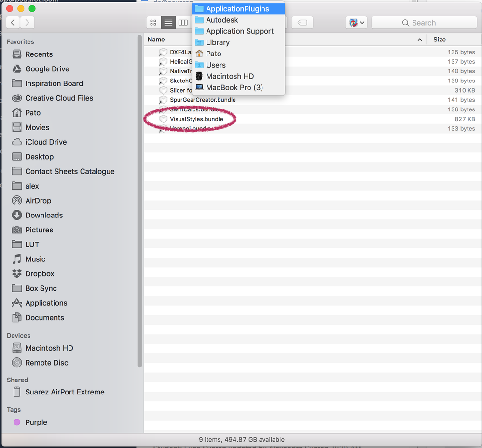Open Suarez AirPort Extreme under Shared
This screenshot has height=448, width=482.
point(58,392)
